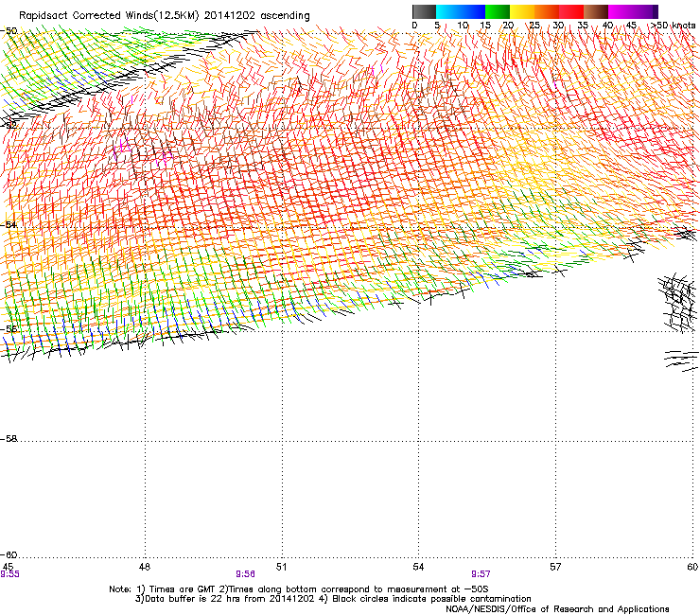Click the purple '9:56' time stamp
The image size is (700, 615).
pos(246,574)
